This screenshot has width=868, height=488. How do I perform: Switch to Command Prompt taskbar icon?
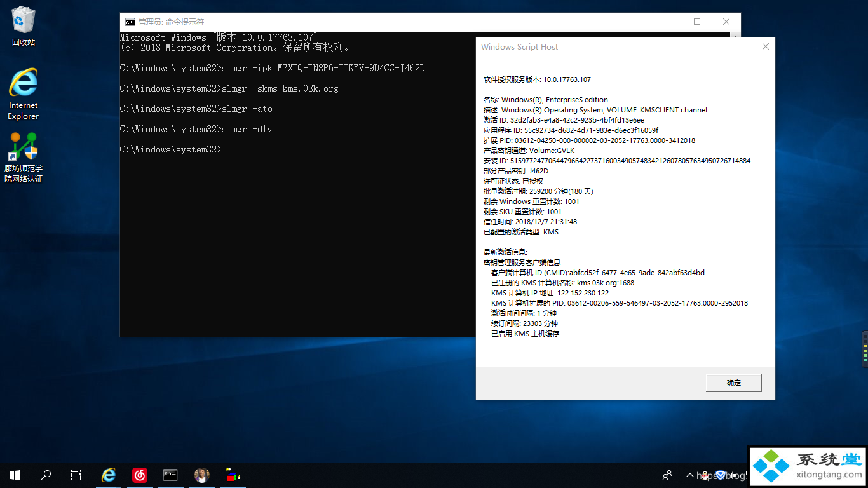[170, 475]
